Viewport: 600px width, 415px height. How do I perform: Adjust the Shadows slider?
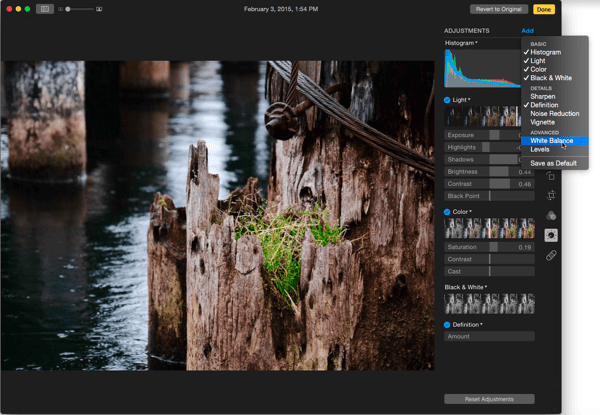click(x=483, y=159)
